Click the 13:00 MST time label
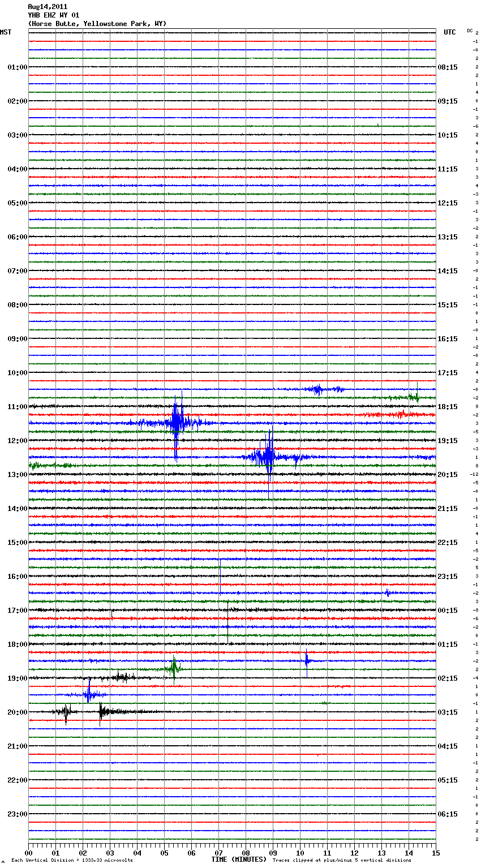The image size is (481, 868). coord(17,475)
